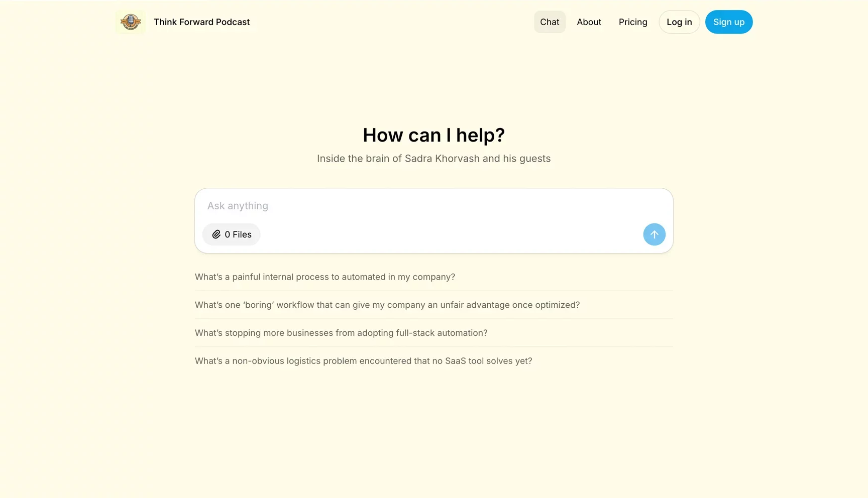Click the Sign up button
Image resolution: width=868 pixels, height=498 pixels.
click(x=728, y=22)
